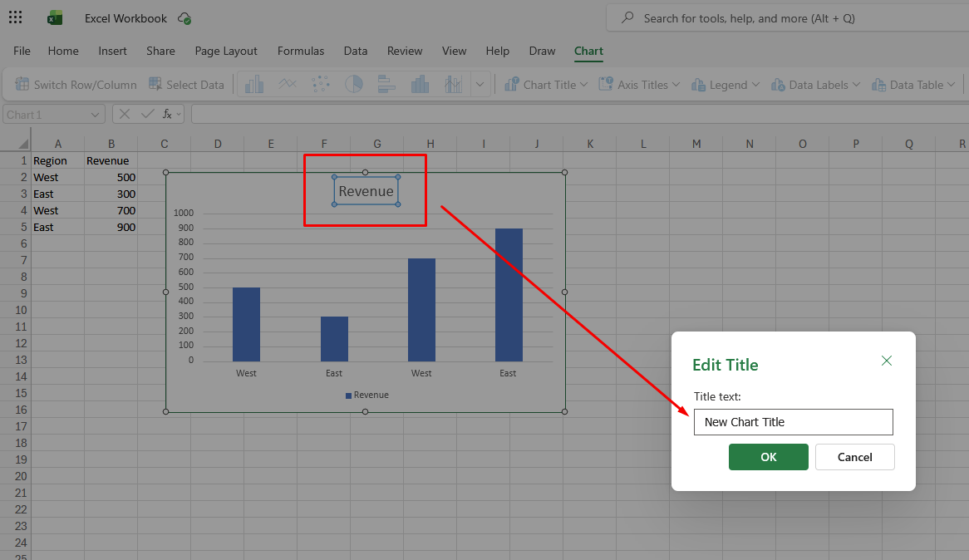Choose the column chart type icon
The height and width of the screenshot is (560, 969).
coord(254,84)
